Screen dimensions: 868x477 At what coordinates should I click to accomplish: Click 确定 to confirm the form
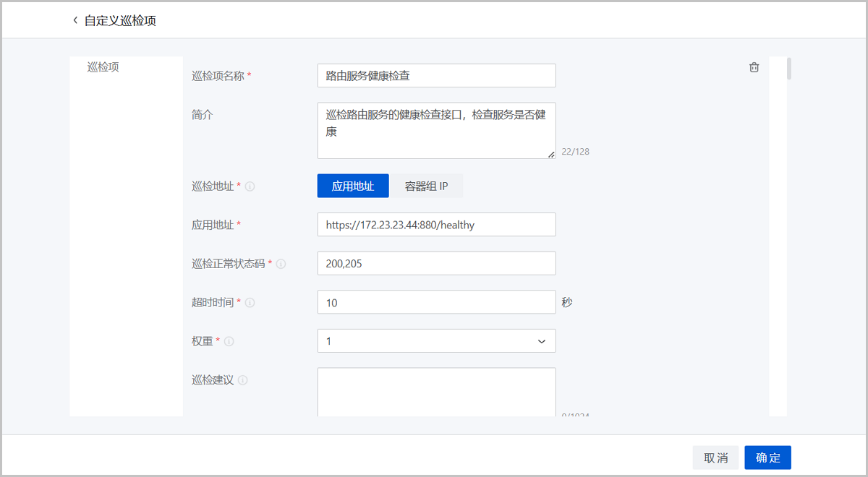coord(767,457)
